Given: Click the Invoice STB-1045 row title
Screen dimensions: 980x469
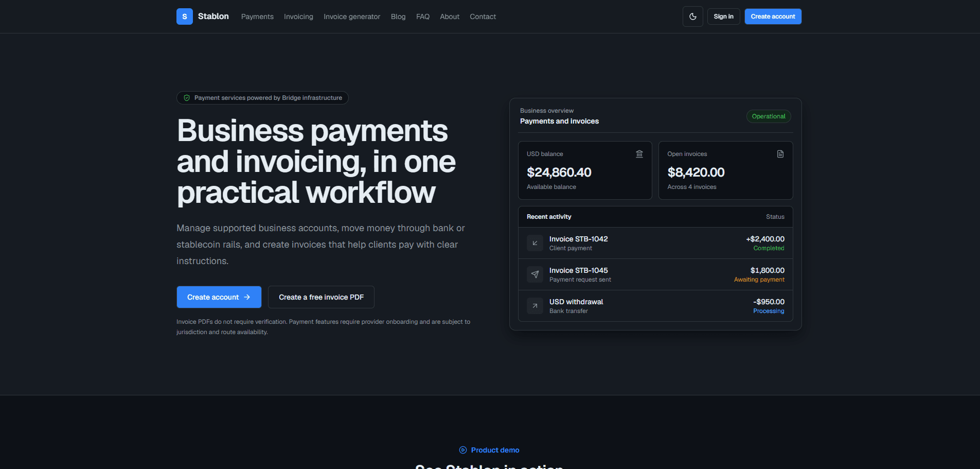Looking at the screenshot, I should 579,270.
